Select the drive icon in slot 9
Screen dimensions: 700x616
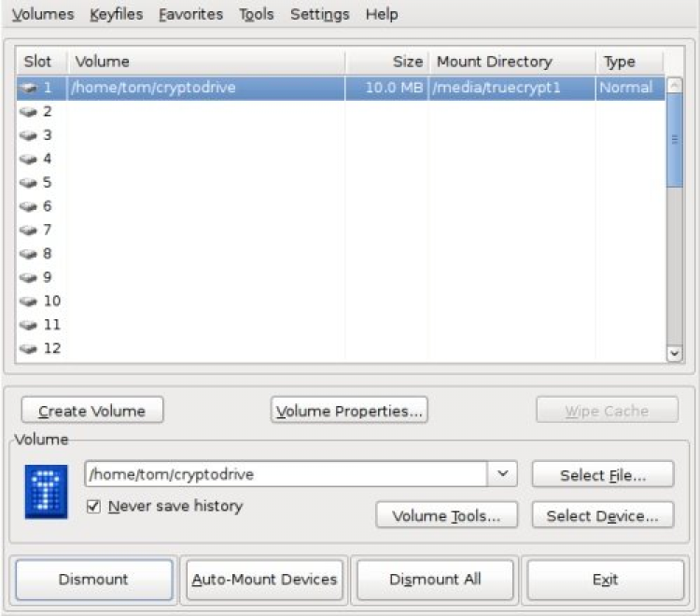(x=28, y=277)
